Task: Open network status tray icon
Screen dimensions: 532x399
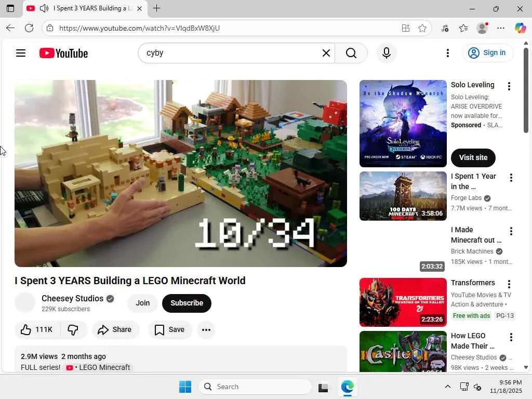Action: (x=464, y=387)
